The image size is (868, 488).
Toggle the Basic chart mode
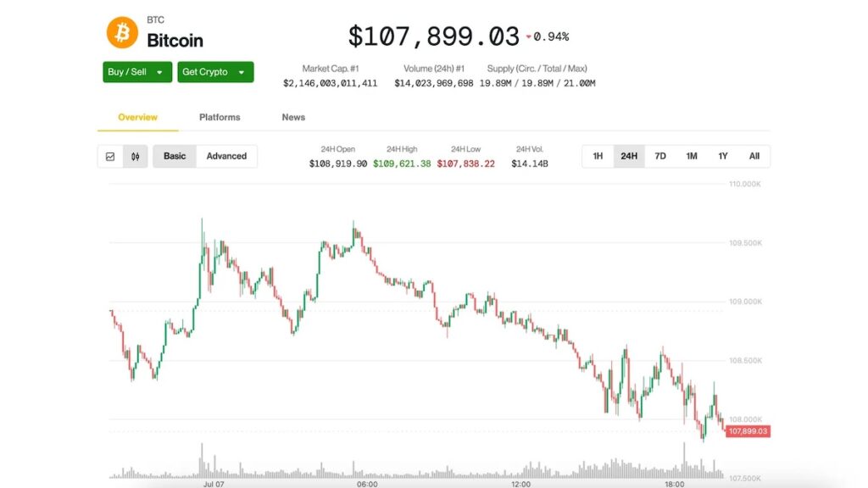pos(175,157)
